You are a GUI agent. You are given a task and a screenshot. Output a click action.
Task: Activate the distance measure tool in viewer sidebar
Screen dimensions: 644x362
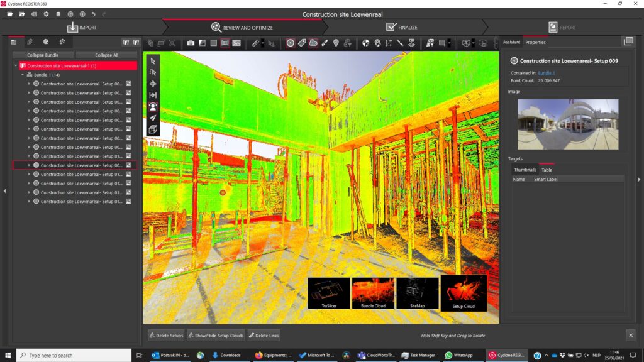(153, 96)
